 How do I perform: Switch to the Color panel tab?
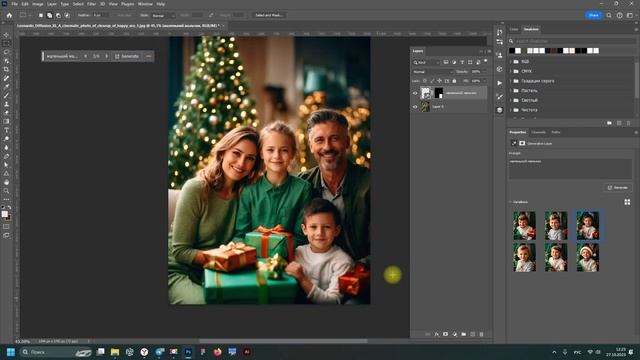pyautogui.click(x=514, y=29)
